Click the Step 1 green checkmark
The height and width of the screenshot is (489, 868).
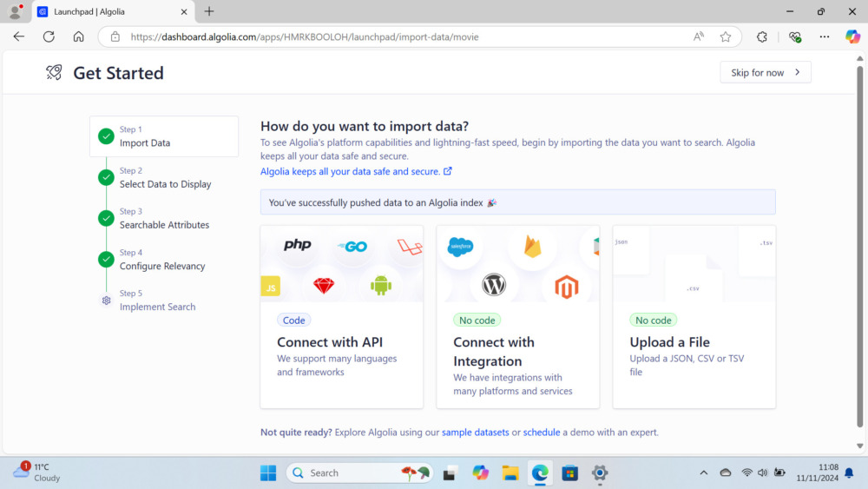[106, 136]
